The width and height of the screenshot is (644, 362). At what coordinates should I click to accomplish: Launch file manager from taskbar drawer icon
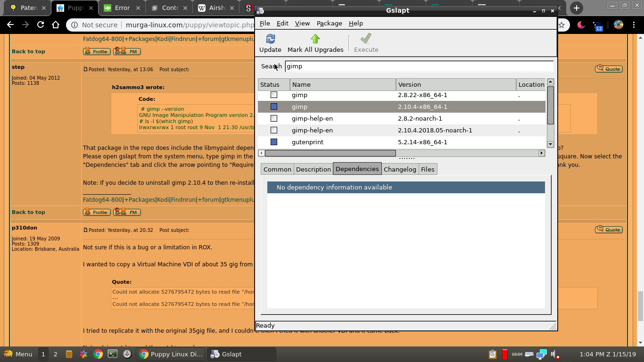(69, 354)
